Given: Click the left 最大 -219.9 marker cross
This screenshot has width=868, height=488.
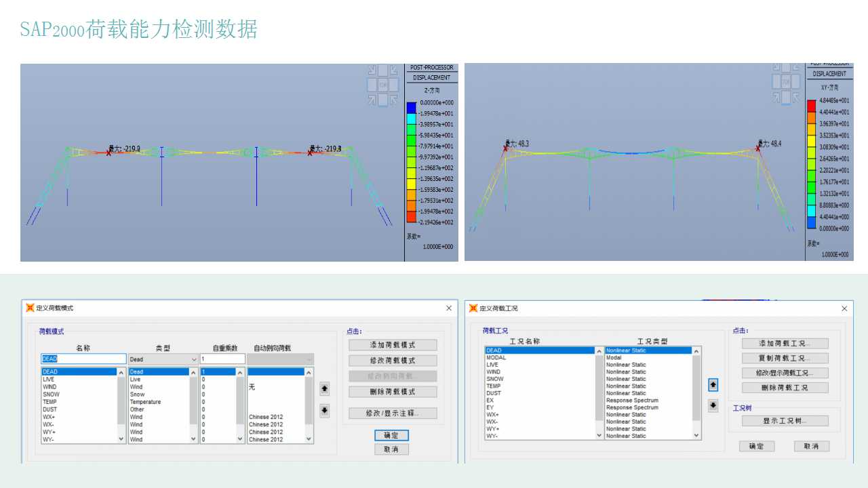Looking at the screenshot, I should pyautogui.click(x=109, y=153).
